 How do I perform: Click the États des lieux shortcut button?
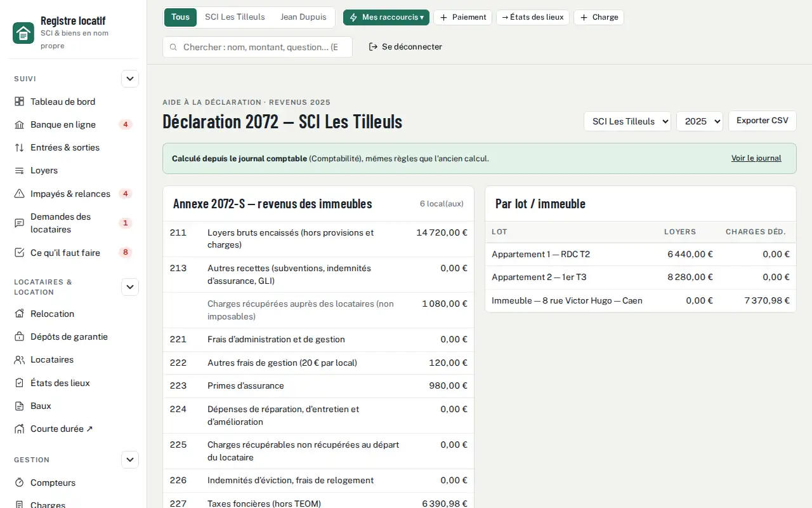point(533,17)
